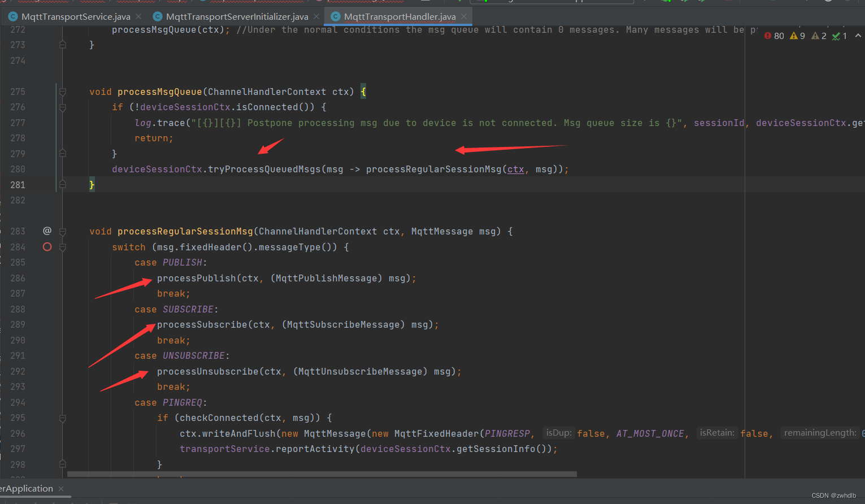This screenshot has height=504, width=865.
Task: Click the processRegularSessionMsg call on line 280
Action: [434, 170]
